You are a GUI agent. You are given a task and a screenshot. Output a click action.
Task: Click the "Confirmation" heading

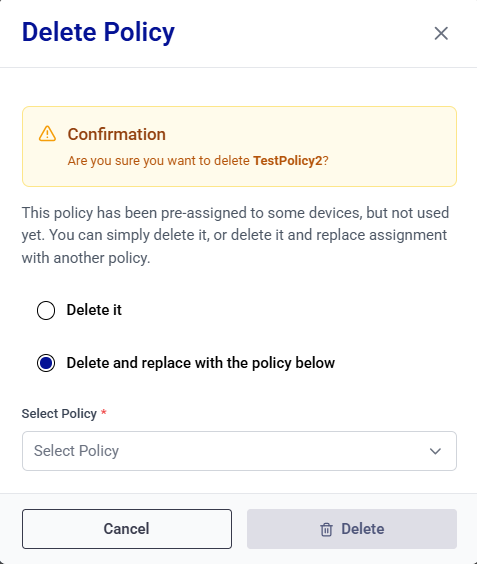click(117, 134)
